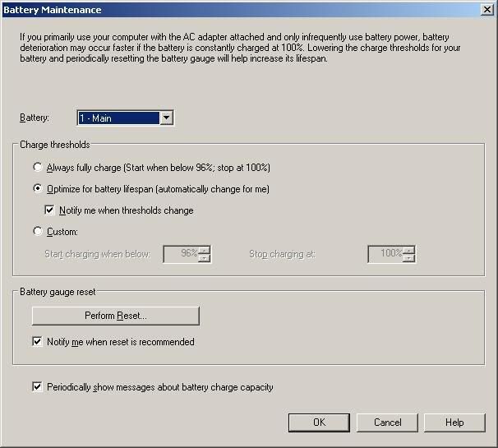Click the Stop charging at field
Screen dimensions: 498x448
tap(385, 254)
